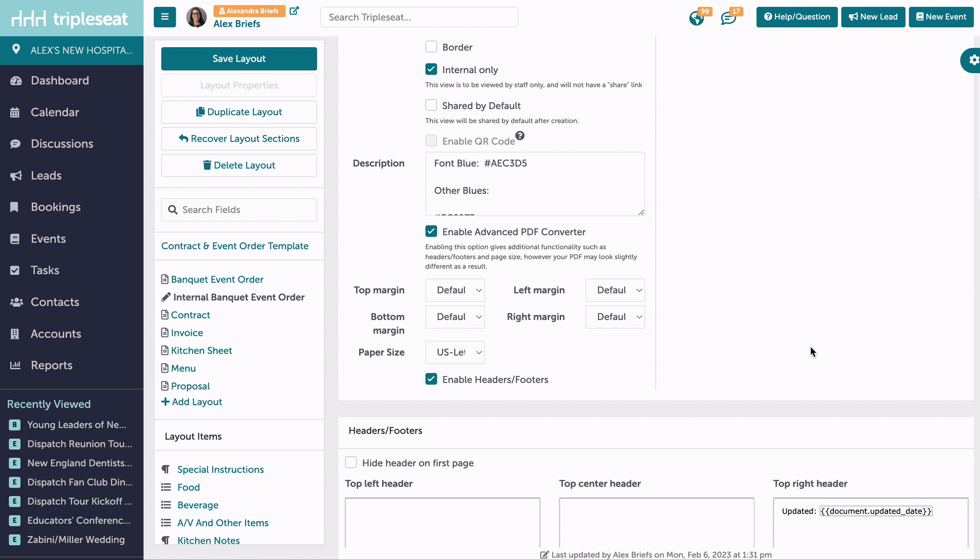This screenshot has height=560, width=980.
Task: Click into the Description text area
Action: click(535, 184)
